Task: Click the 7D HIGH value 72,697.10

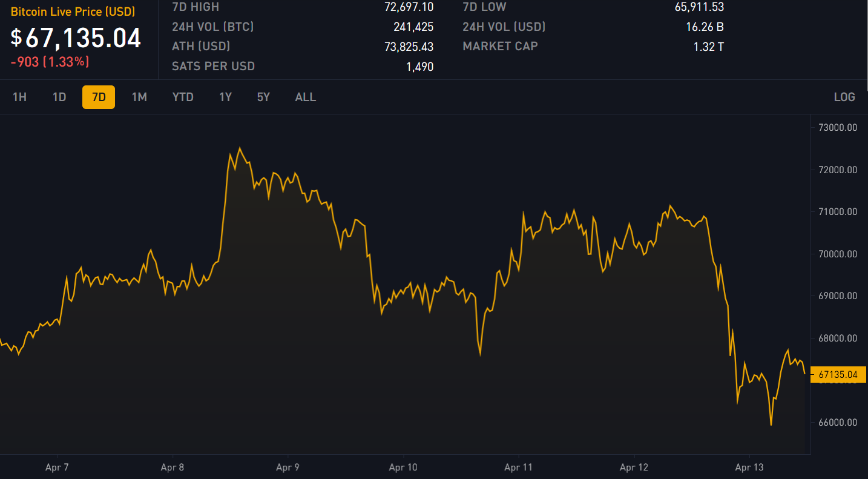Action: pyautogui.click(x=409, y=7)
